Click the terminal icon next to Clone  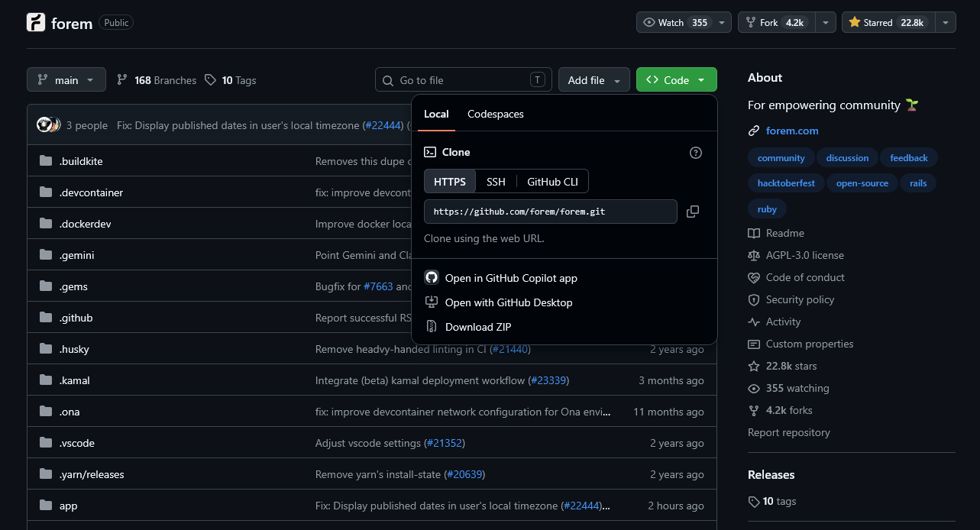[x=430, y=153]
